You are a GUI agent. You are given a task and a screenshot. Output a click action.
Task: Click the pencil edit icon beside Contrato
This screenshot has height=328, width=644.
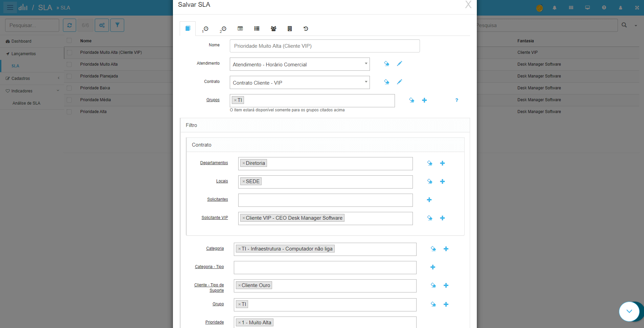tap(399, 82)
